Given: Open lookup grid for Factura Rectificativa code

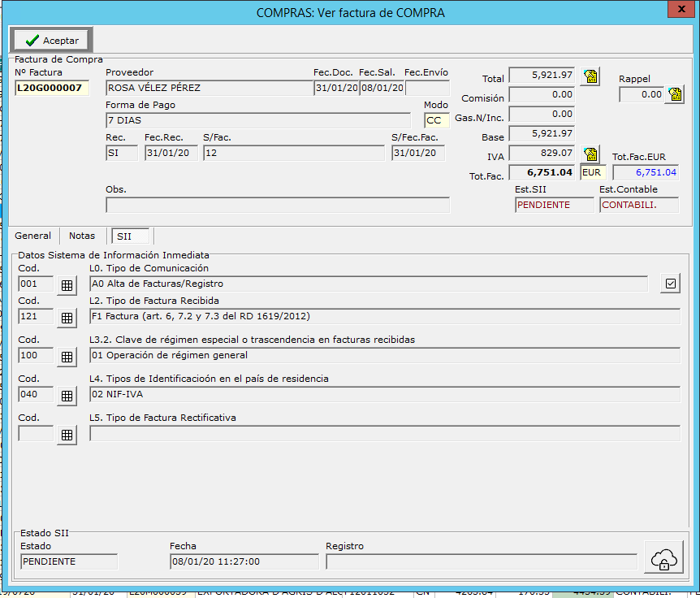Looking at the screenshot, I should click(x=67, y=435).
